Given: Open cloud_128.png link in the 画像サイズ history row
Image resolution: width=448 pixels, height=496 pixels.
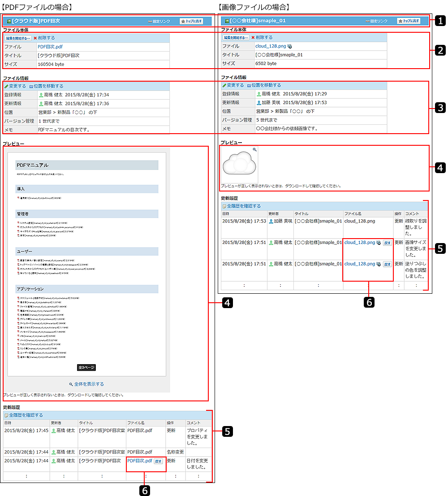Looking at the screenshot, I should point(360,242).
